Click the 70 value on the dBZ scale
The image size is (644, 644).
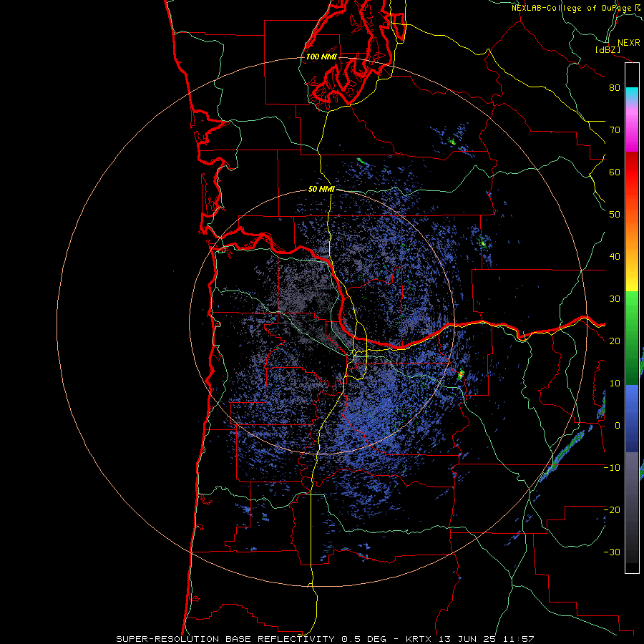click(615, 130)
